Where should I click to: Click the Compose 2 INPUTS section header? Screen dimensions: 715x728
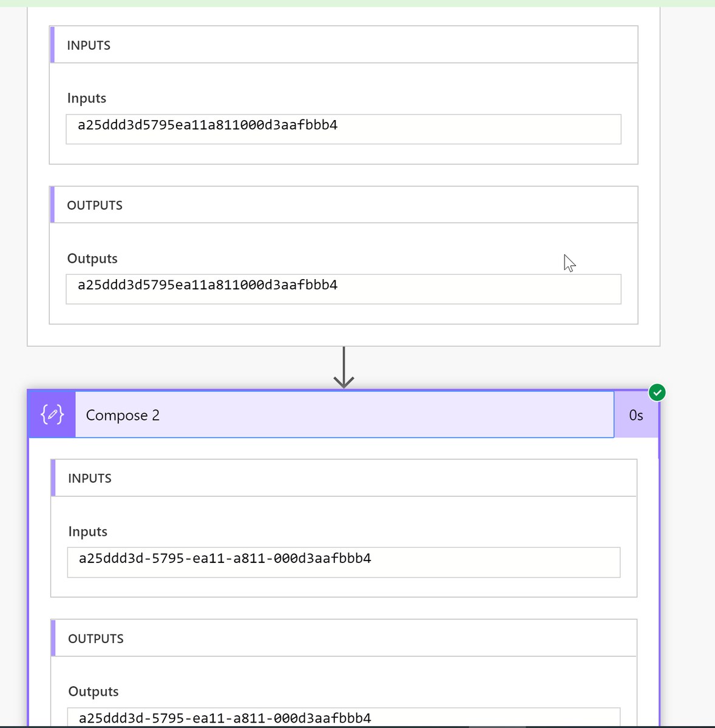pos(344,478)
